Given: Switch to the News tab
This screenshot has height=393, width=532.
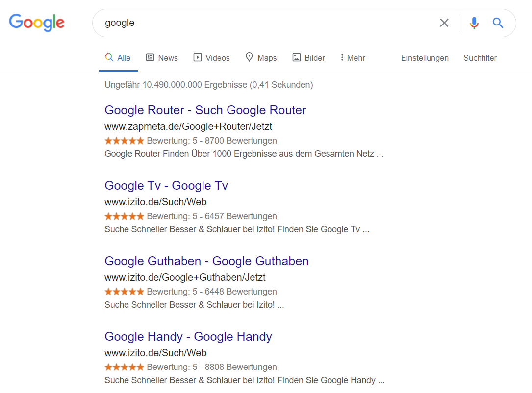Looking at the screenshot, I should point(162,58).
